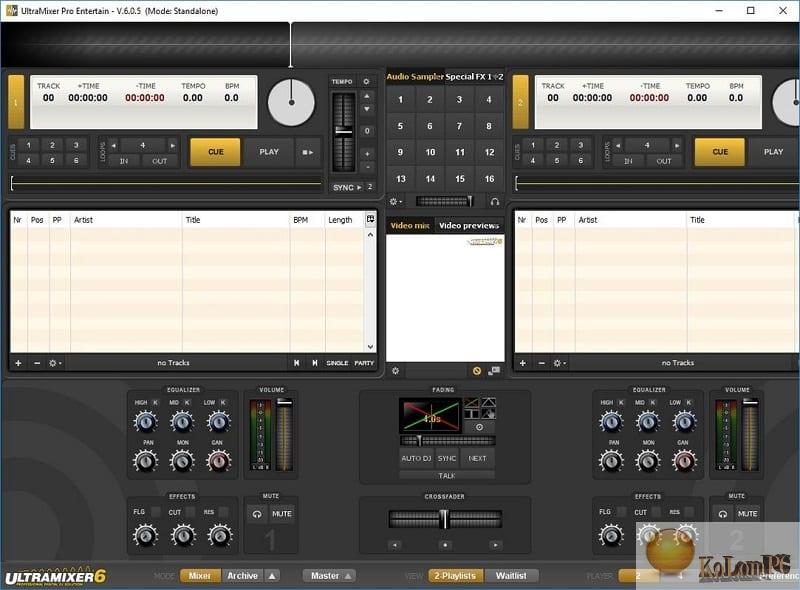Open left playlist gear dropdown menu
This screenshot has height=590, width=800.
55,363
